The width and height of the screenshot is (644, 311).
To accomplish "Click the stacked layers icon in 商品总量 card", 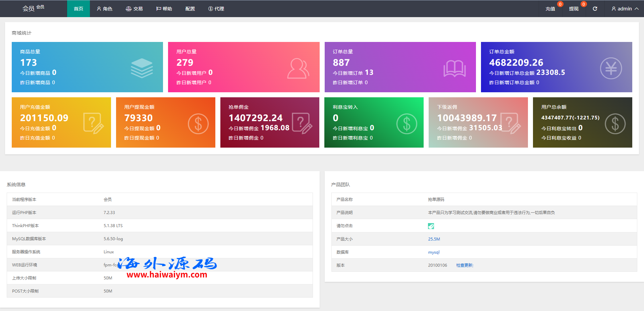I will pyautogui.click(x=142, y=68).
